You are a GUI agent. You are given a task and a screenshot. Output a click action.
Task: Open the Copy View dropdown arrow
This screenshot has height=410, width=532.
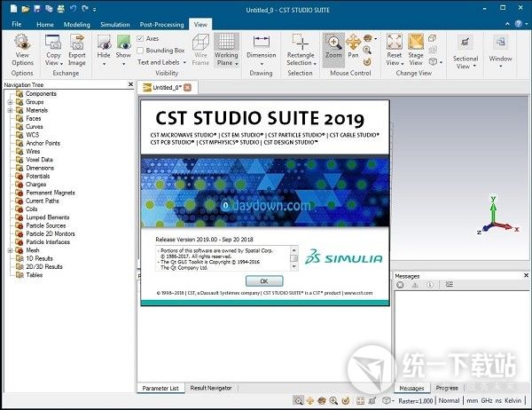coord(61,64)
